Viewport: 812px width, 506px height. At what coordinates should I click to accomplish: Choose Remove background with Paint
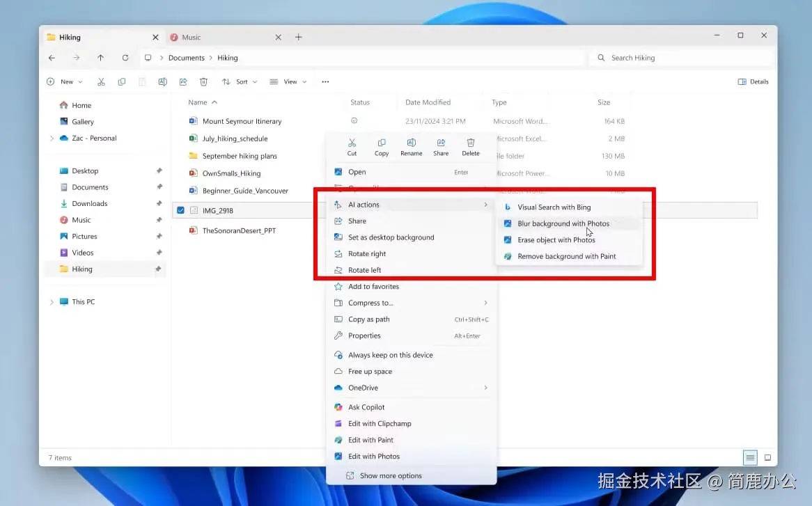(x=568, y=257)
